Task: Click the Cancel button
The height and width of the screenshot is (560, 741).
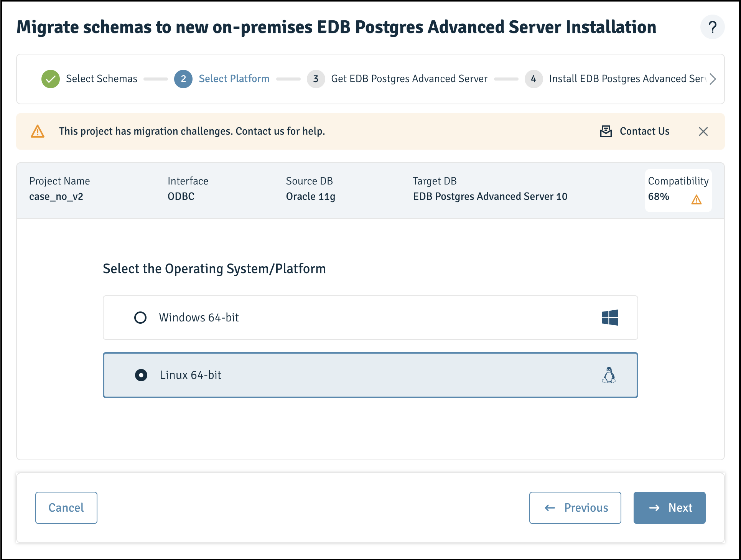Action: pyautogui.click(x=66, y=508)
